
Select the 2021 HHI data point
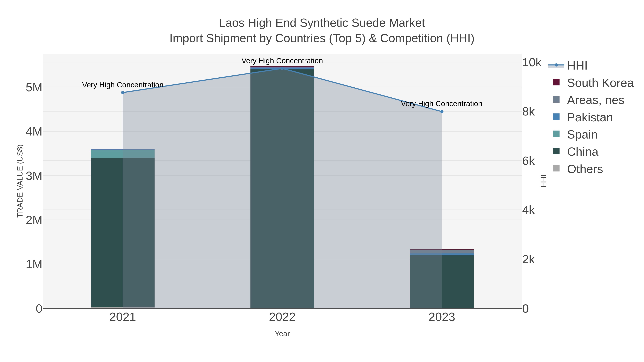[123, 92]
